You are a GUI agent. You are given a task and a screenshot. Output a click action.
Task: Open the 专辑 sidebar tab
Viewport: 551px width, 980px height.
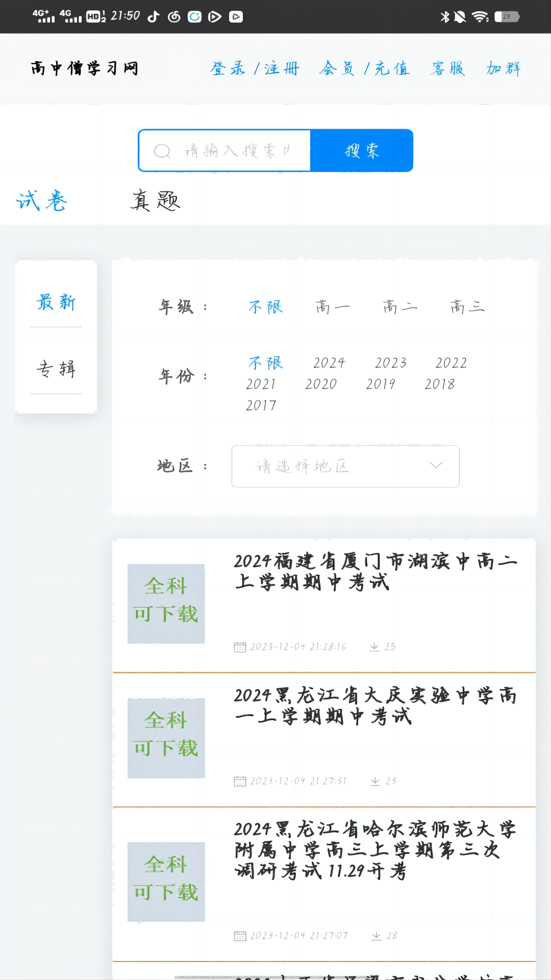pos(56,369)
